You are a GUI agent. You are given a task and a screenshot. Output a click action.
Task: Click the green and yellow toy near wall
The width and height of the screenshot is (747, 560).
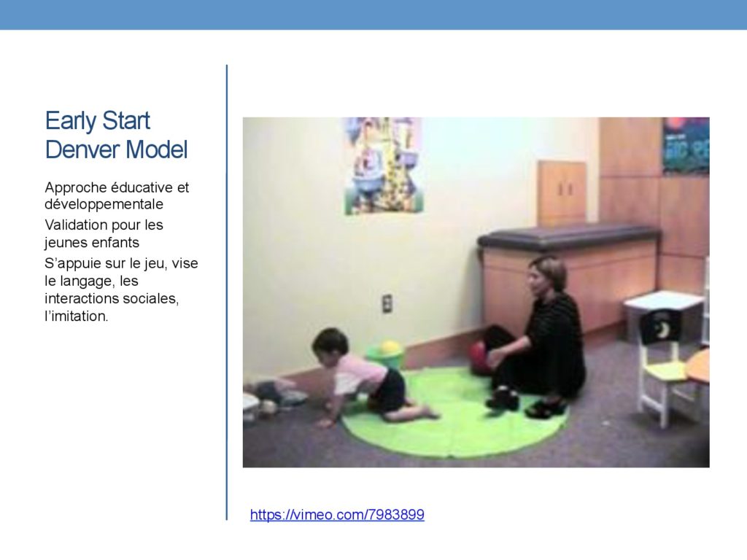[385, 354]
